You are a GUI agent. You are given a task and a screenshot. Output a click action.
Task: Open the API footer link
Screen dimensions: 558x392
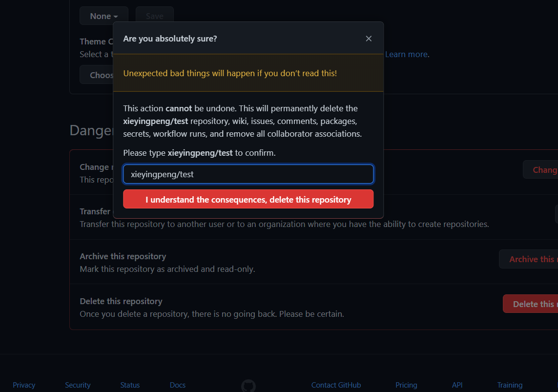pyautogui.click(x=457, y=385)
